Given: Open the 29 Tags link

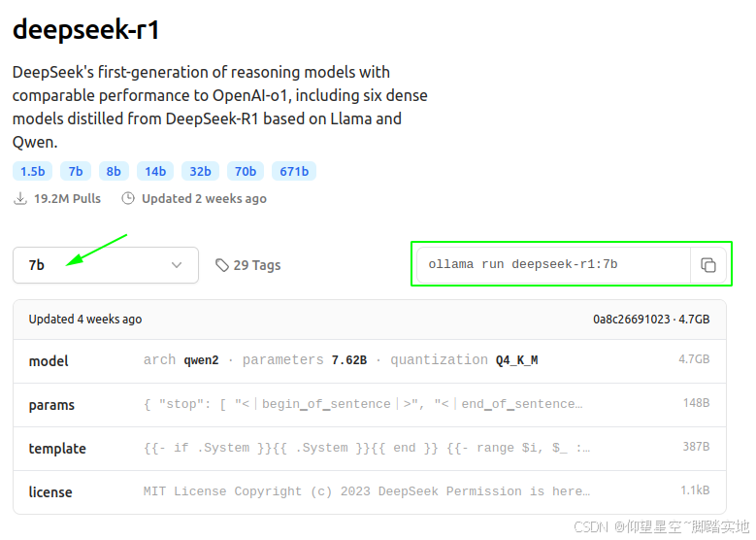Looking at the screenshot, I should pyautogui.click(x=247, y=265).
